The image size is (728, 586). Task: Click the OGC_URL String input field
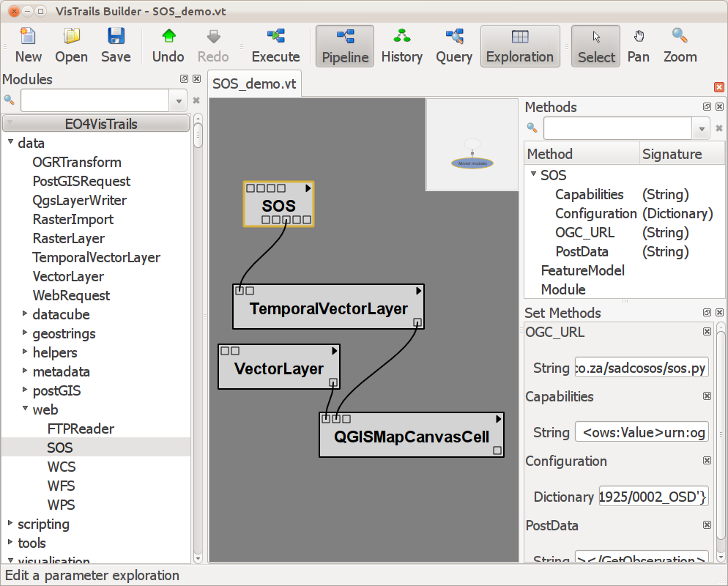pos(642,368)
